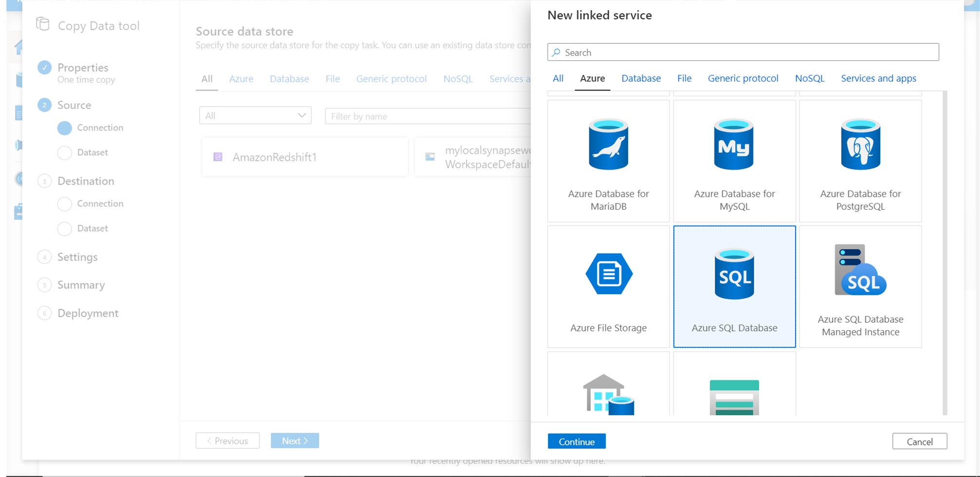This screenshot has width=980, height=477.
Task: Select File tab in Source data store
Action: [333, 79]
